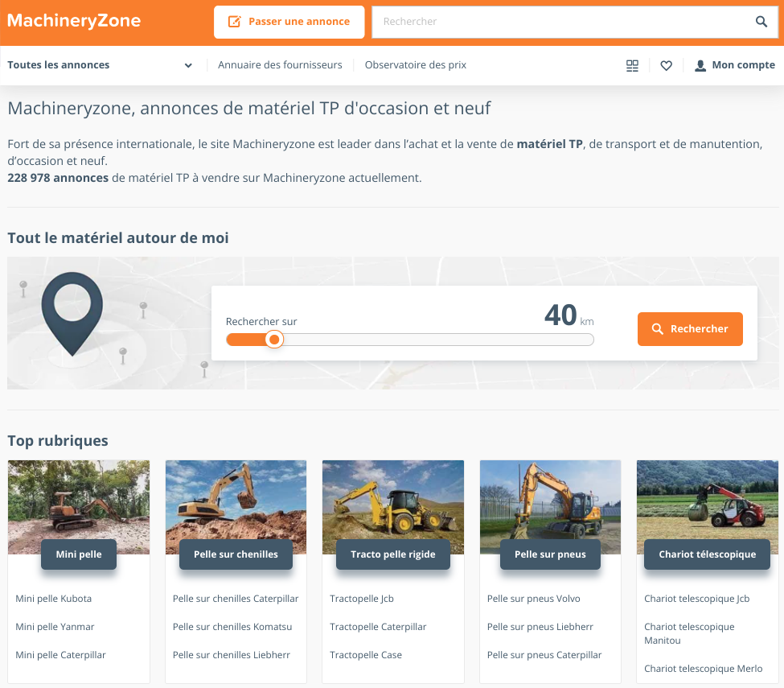
Task: Follow the Mini pelle Kubota link
Action: pyautogui.click(x=54, y=599)
